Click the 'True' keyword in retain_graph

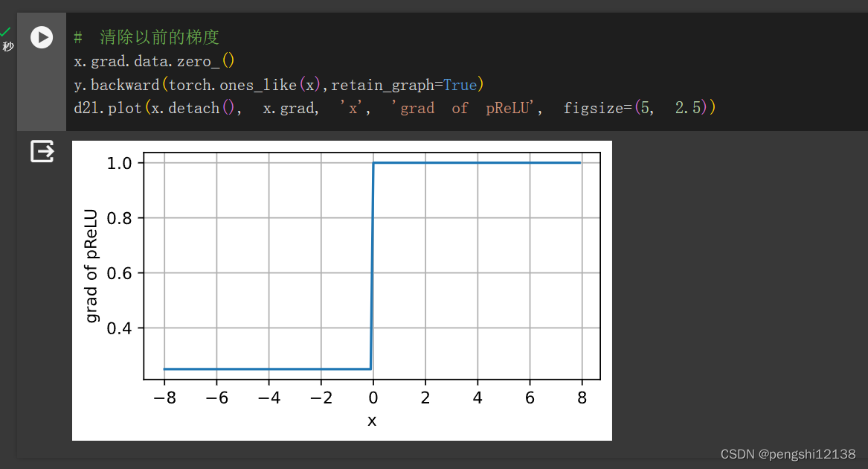[460, 85]
